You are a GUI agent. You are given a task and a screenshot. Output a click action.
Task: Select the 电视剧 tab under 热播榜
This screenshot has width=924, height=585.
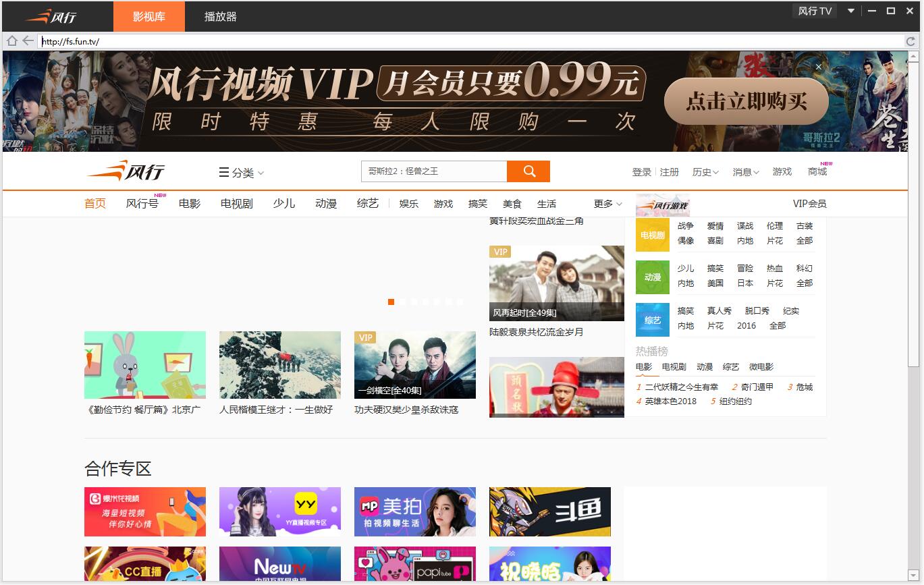tap(674, 366)
